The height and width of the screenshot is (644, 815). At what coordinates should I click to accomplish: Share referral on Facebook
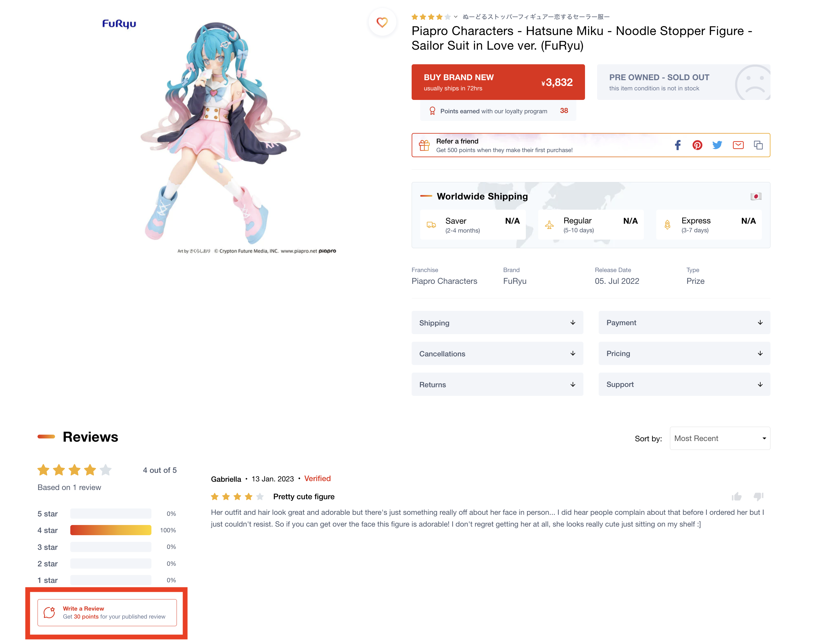coord(678,145)
